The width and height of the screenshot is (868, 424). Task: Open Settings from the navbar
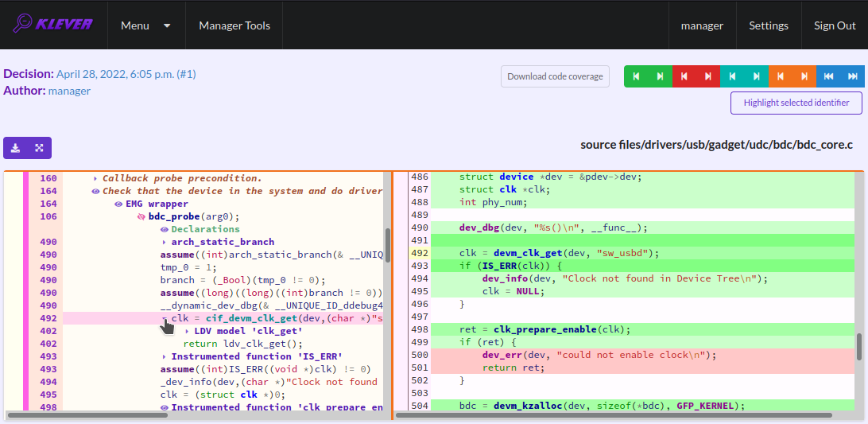pos(769,25)
